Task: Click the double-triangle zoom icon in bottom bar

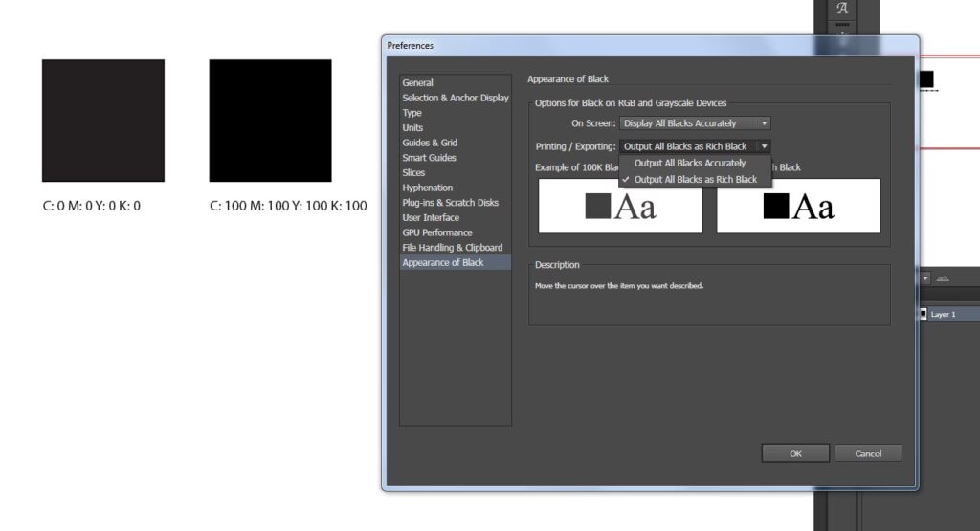Action: (x=943, y=278)
